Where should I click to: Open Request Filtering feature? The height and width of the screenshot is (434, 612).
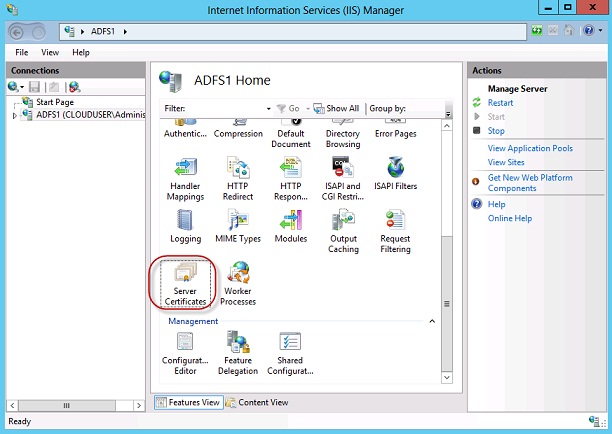[395, 231]
